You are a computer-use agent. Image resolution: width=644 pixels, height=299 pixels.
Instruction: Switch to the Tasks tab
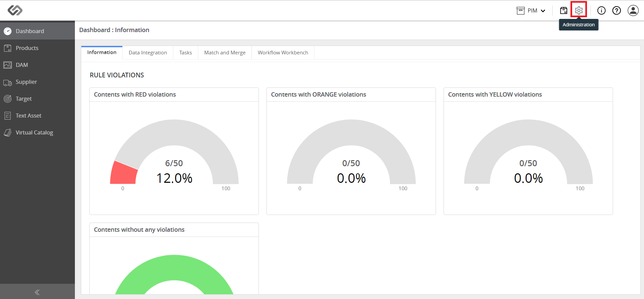[x=186, y=53]
